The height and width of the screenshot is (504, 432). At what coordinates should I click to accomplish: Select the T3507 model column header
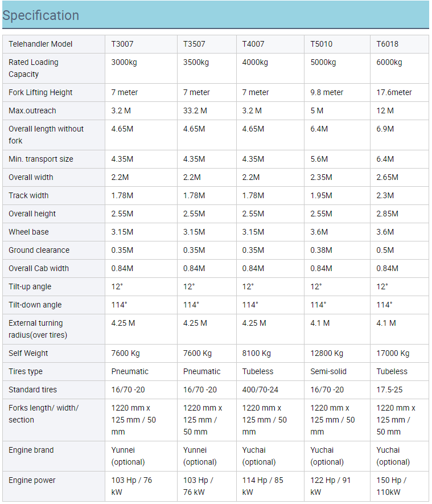194,44
